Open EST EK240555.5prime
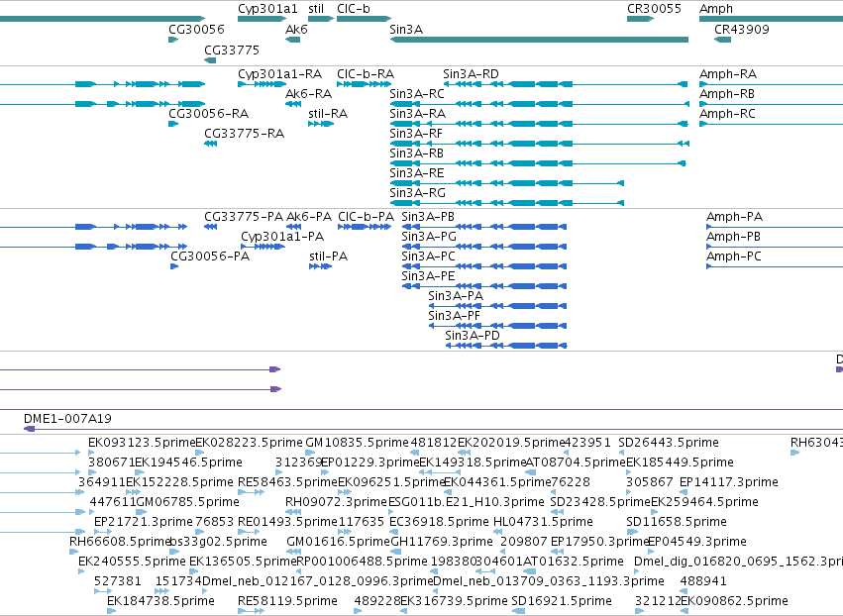This screenshot has width=843, height=616. tap(132, 562)
